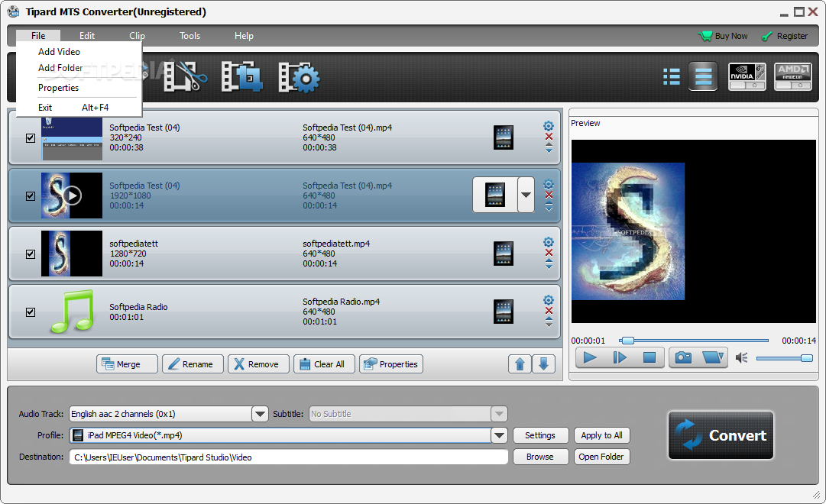This screenshot has height=504, width=826.
Task: Click Open Folder button
Action: click(x=601, y=457)
